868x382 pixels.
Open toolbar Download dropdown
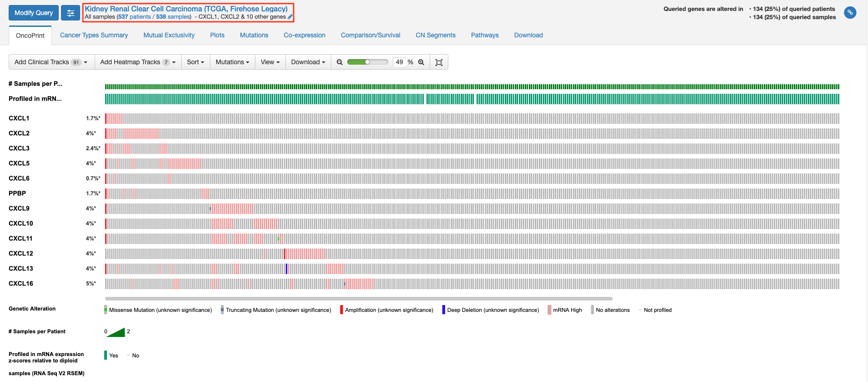[308, 62]
